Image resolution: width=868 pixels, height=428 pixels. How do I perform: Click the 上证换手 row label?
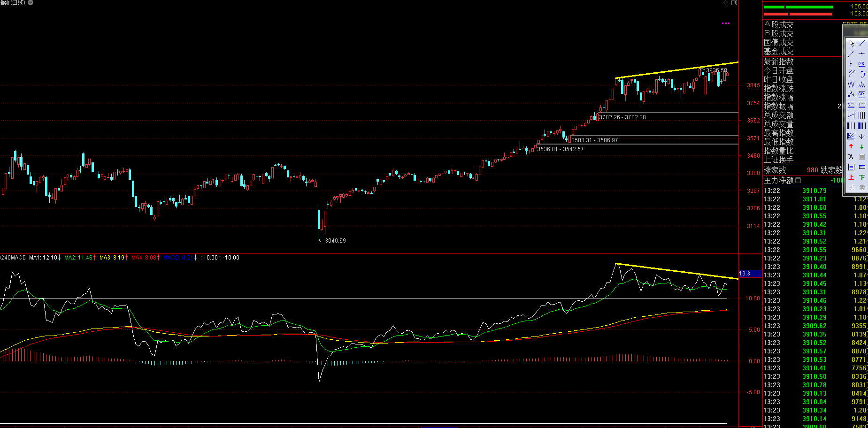(x=779, y=160)
